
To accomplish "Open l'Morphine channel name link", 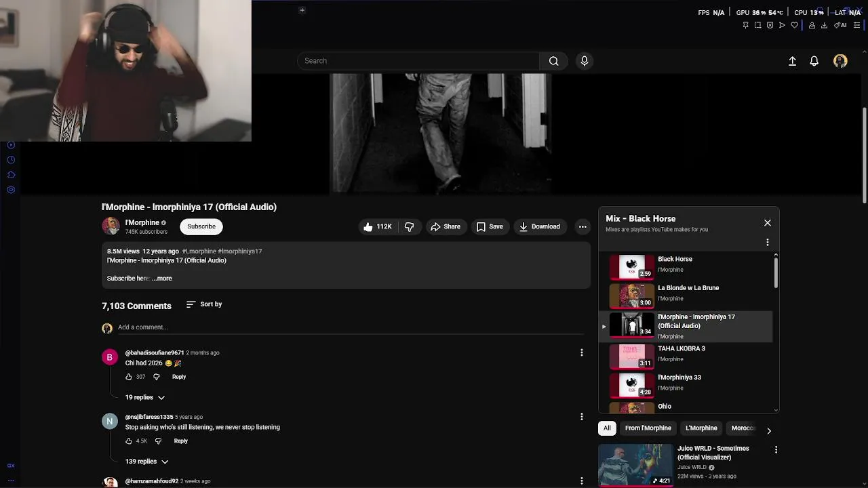I will pyautogui.click(x=142, y=223).
